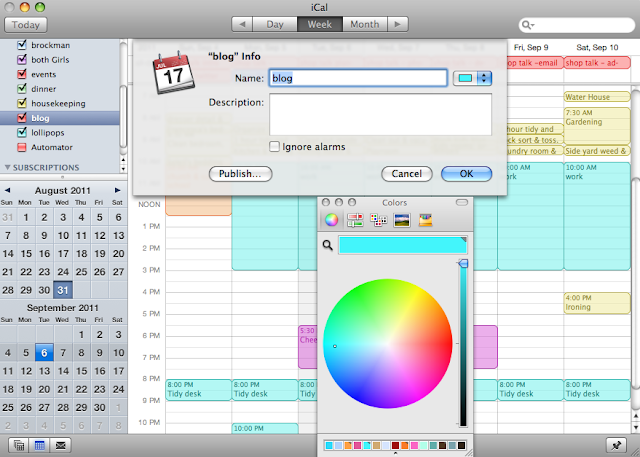
Task: Click the Publish... button
Action: pyautogui.click(x=240, y=174)
